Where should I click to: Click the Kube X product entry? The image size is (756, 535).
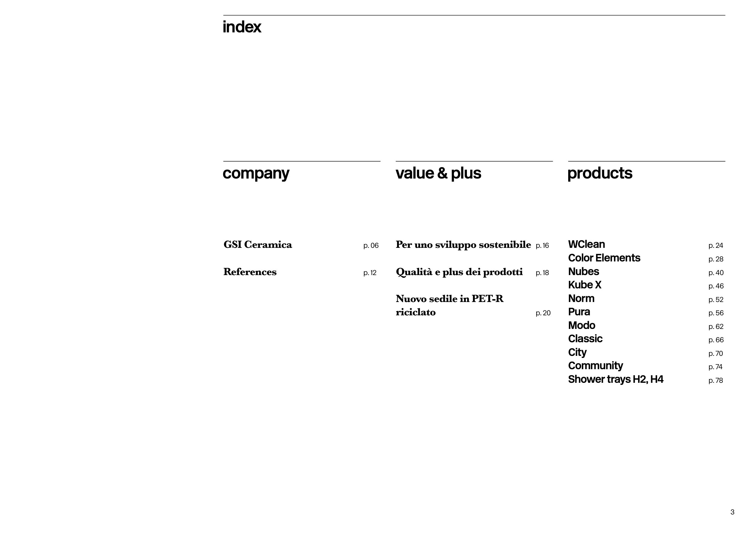tap(585, 285)
